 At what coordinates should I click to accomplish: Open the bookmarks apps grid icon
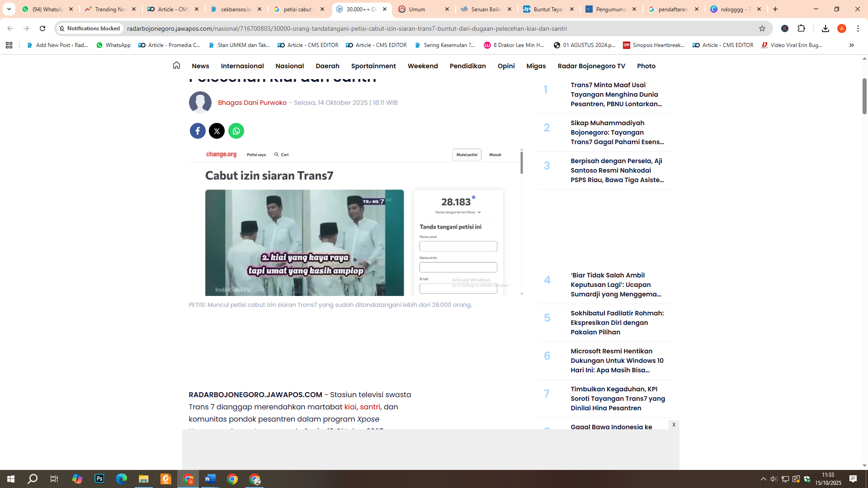tap(9, 45)
